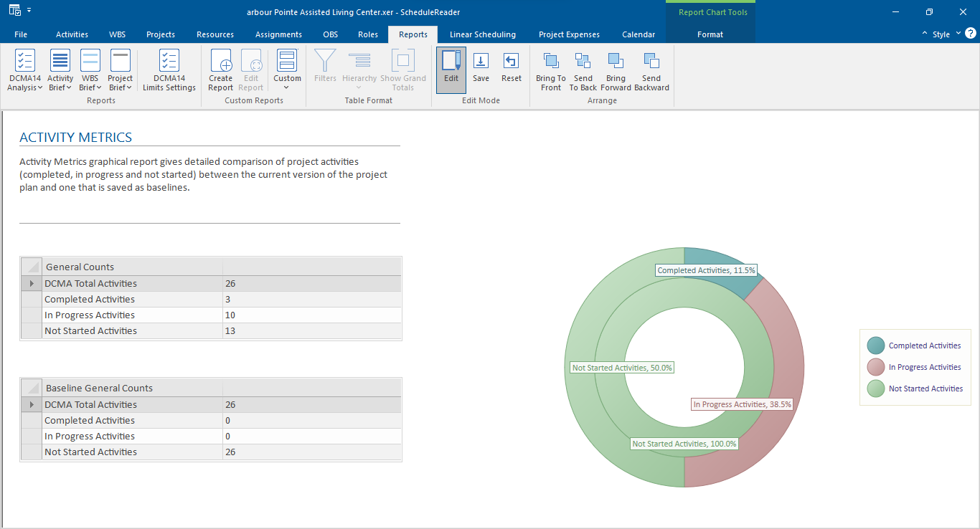Toggle the Send To Back arrangement
Image resolution: width=980 pixels, height=529 pixels.
point(583,70)
